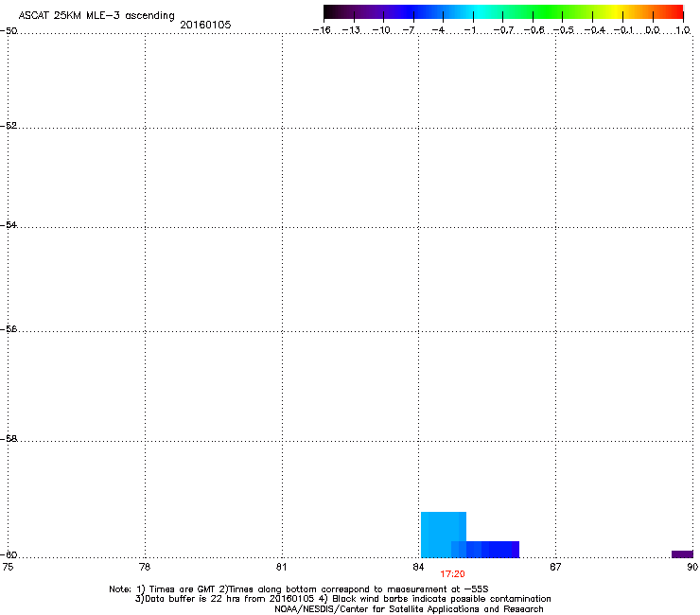
Task: Click the latitude label -58
Action: point(9,439)
